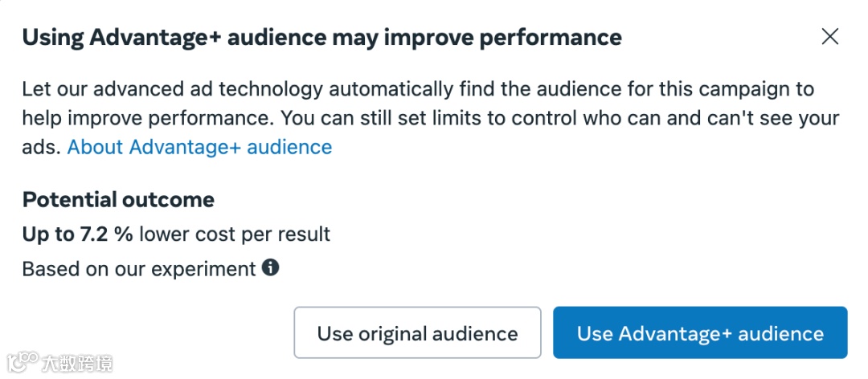868x379 pixels.
Task: Click the 'lower cost per result' text
Action: (235, 234)
